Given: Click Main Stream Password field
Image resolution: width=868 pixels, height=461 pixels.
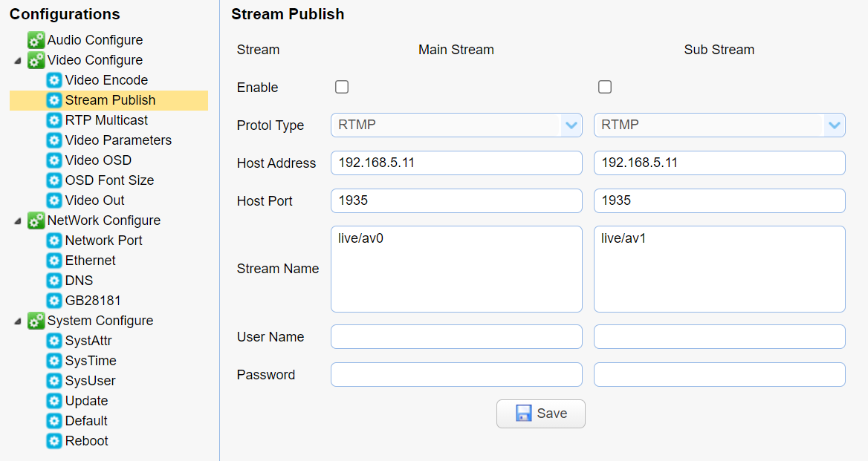Looking at the screenshot, I should tap(456, 375).
